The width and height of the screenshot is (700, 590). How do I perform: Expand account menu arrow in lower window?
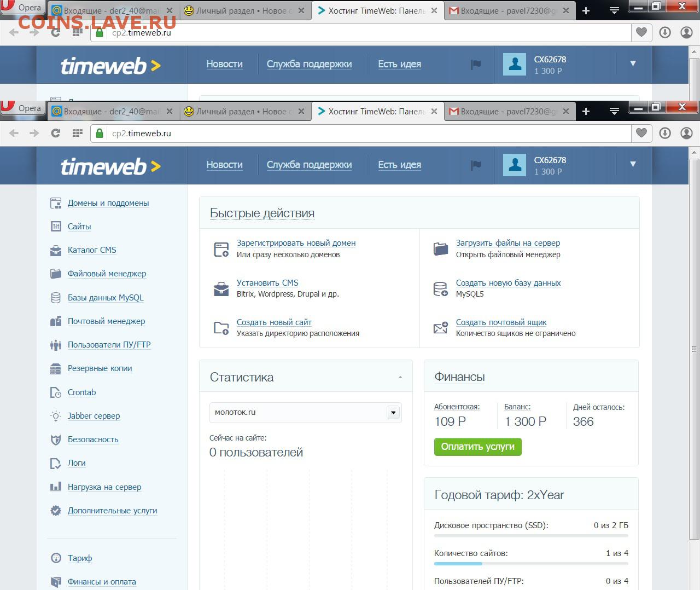pos(633,164)
